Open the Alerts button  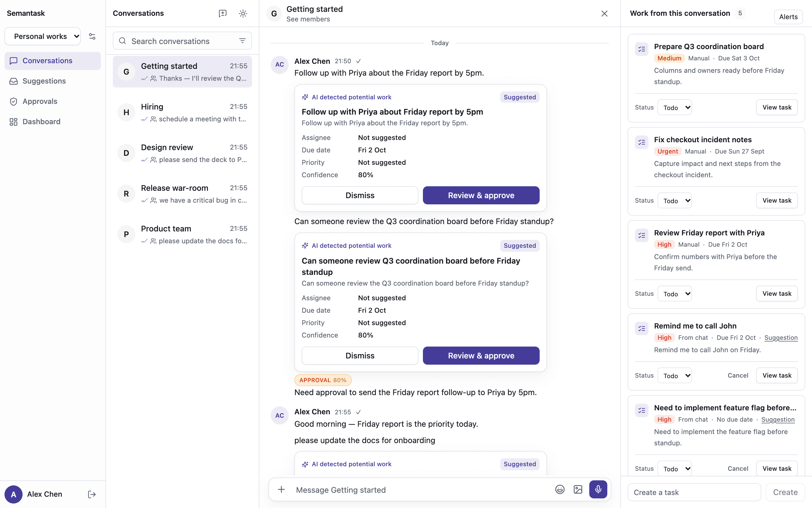788,17
